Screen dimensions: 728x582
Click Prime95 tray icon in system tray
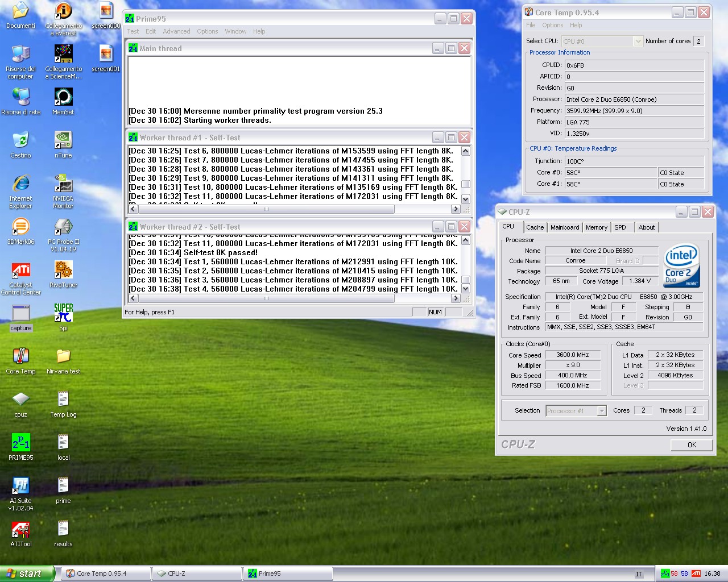coord(665,573)
